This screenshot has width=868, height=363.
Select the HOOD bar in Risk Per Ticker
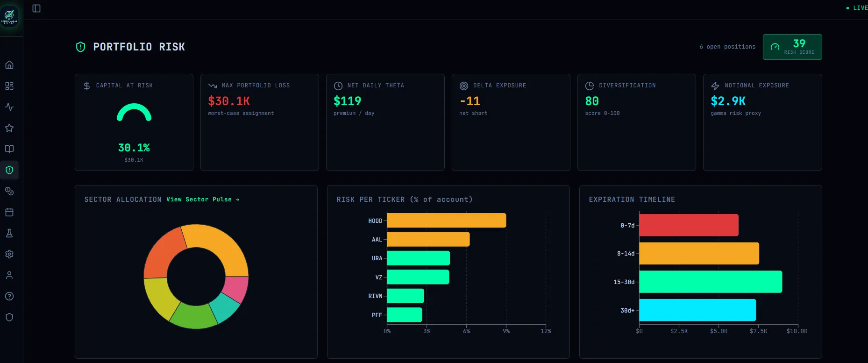click(447, 221)
